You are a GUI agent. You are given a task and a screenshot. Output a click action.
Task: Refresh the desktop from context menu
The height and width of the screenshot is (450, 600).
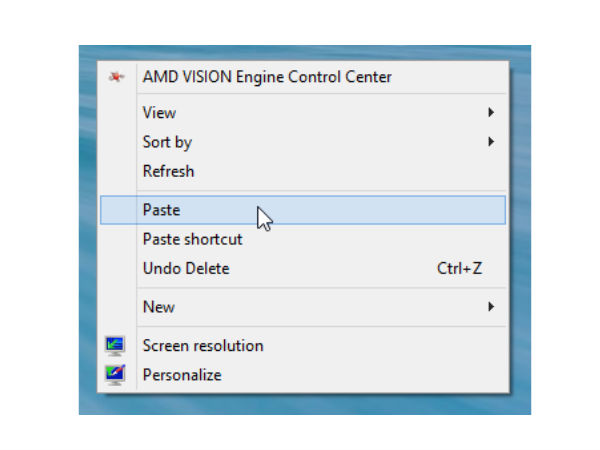coord(168,171)
